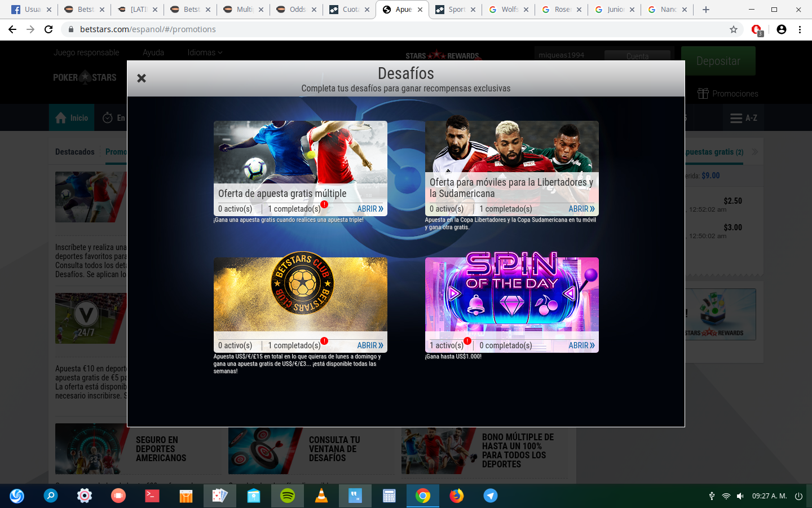The height and width of the screenshot is (508, 812).
Task: Open the A-Z sports menu
Action: [x=743, y=118]
